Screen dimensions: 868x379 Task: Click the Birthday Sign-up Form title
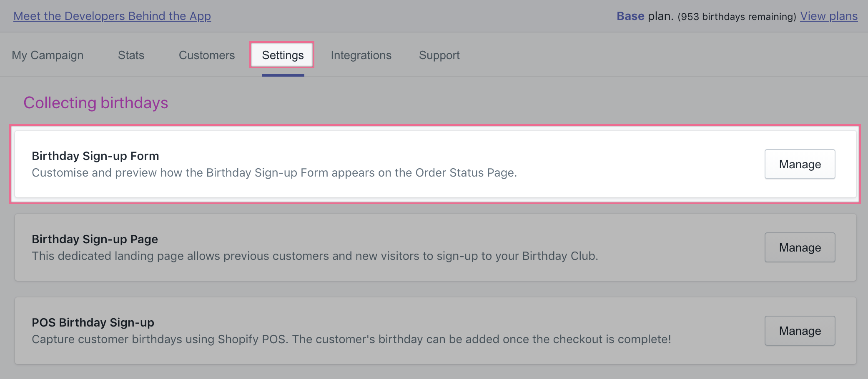95,156
